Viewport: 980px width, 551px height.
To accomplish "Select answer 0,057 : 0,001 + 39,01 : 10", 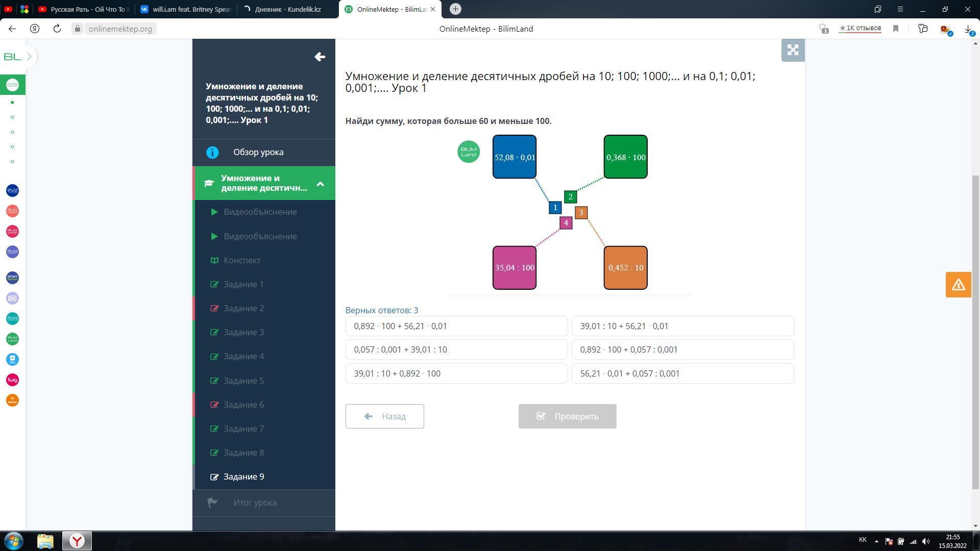I will [456, 349].
